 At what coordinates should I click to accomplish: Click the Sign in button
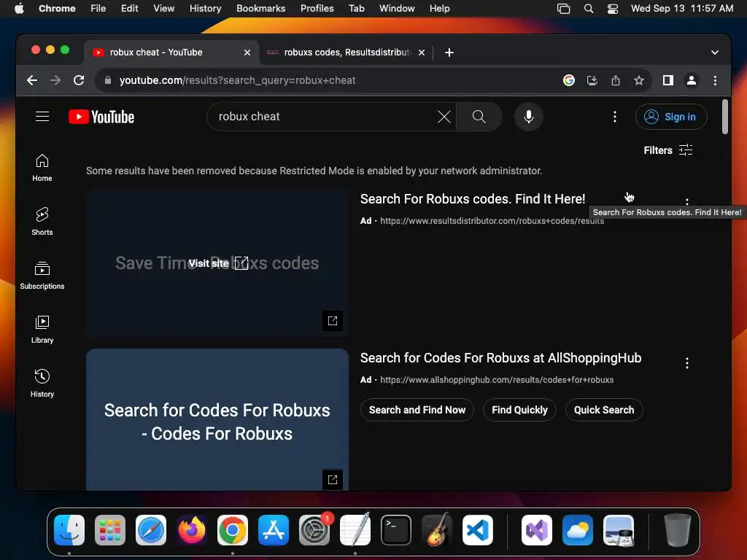(671, 117)
